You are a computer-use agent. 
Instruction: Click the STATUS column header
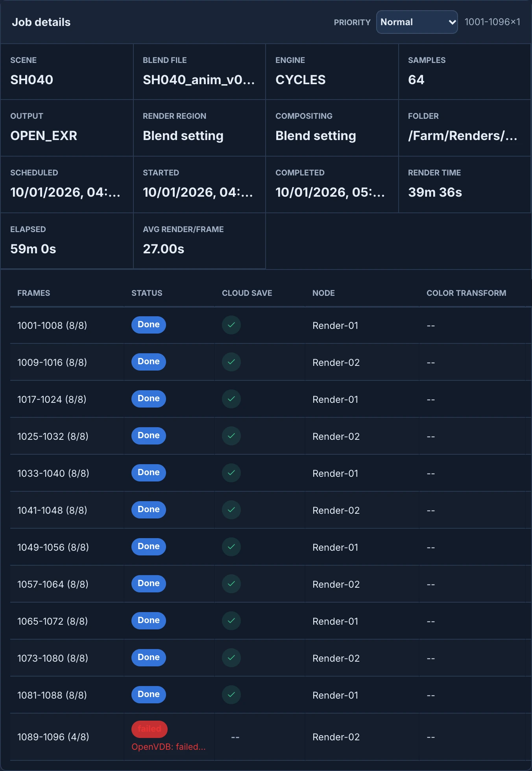point(147,293)
